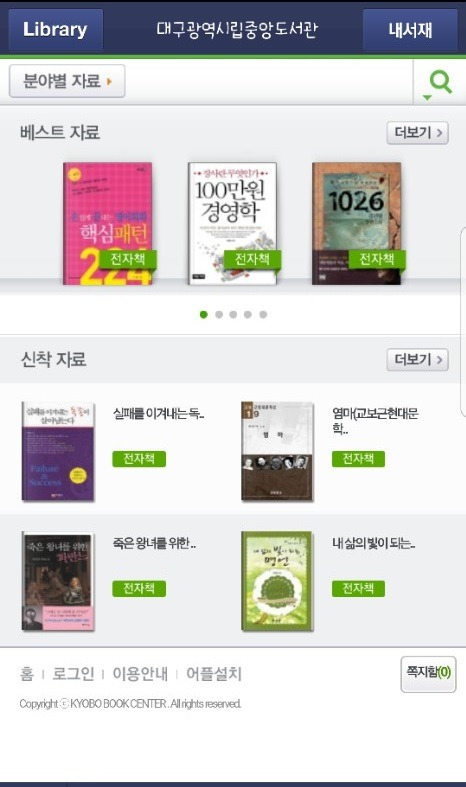Viewport: 466px width, 787px height.
Task: Tap 전자책 badge on 100만원 경영학
Action: tap(252, 259)
